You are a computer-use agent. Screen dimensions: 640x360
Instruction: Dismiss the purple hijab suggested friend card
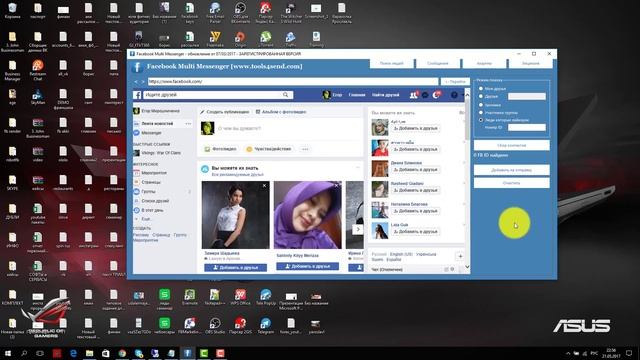(336, 186)
